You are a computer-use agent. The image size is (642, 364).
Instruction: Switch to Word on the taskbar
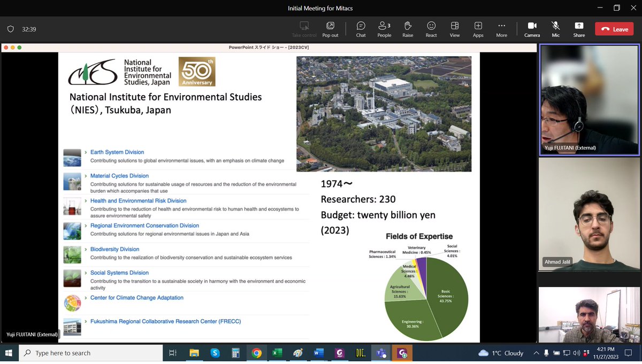(319, 353)
